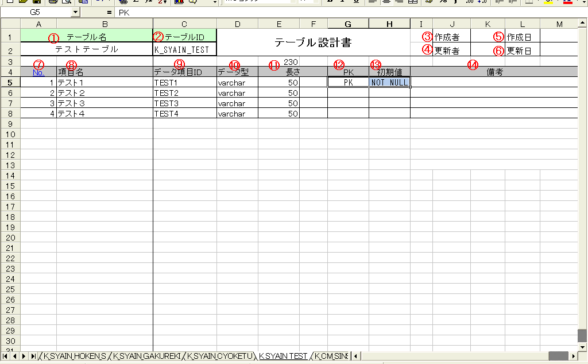Click the horizontal scrollbar thumb
This screenshot has height=364, width=588.
558,357
